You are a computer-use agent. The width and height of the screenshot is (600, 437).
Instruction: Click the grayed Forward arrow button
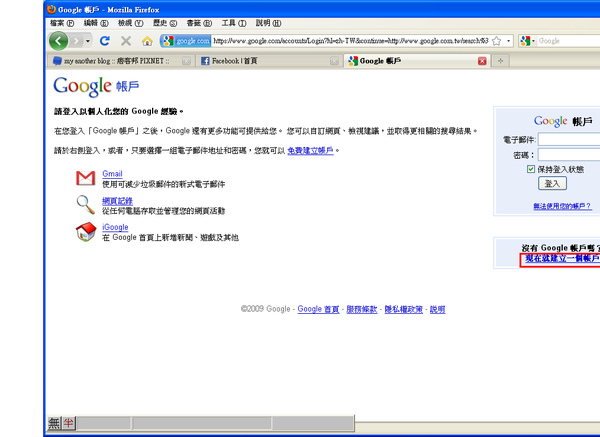tap(77, 41)
